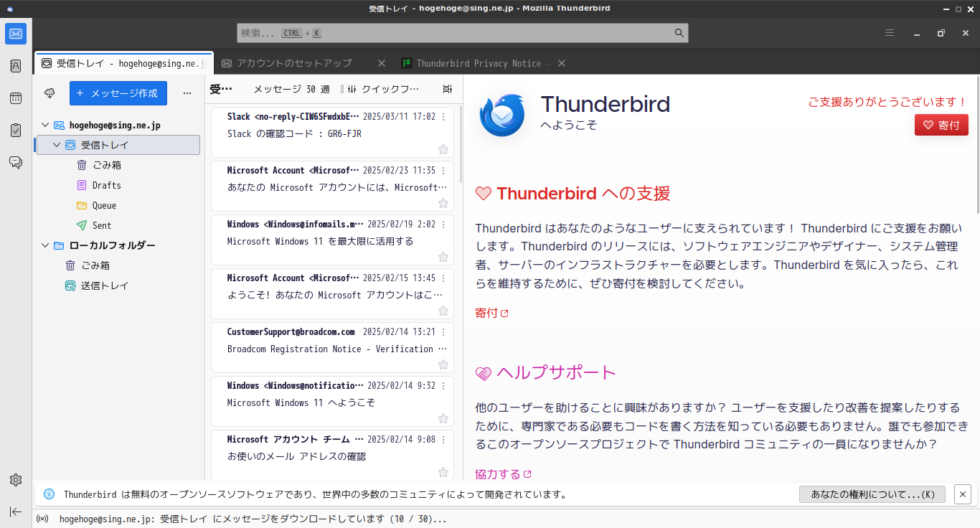Click in the 検索... search field

pyautogui.click(x=463, y=33)
